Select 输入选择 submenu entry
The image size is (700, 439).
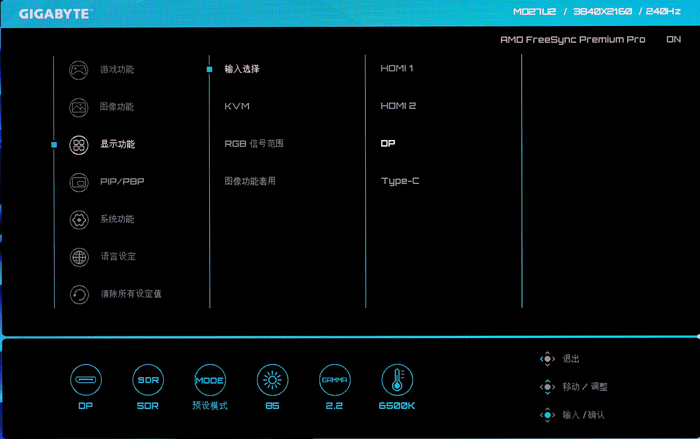[242, 69]
